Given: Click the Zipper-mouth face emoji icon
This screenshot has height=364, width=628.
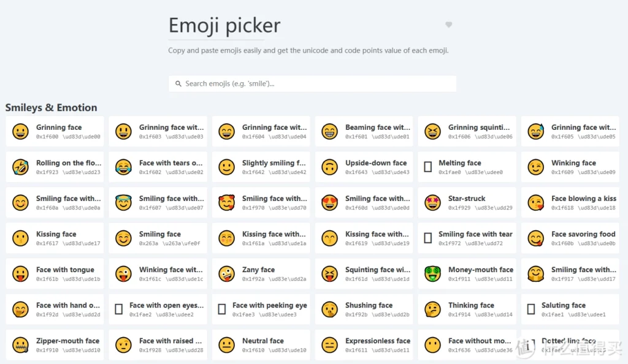Looking at the screenshot, I should pos(21,345).
